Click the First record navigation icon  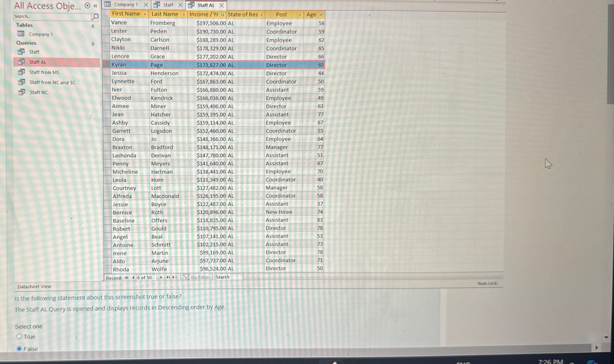click(x=126, y=277)
